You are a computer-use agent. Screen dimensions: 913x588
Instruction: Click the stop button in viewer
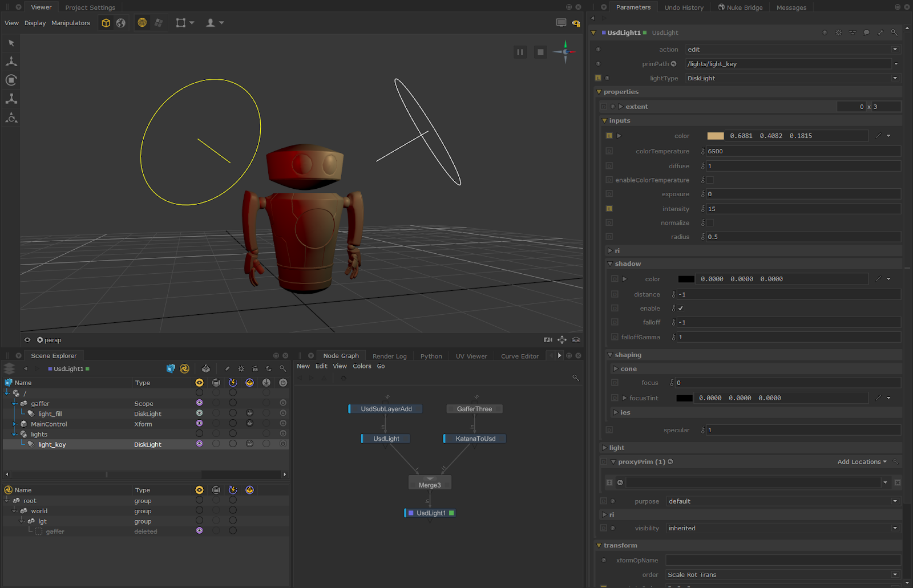click(x=540, y=52)
